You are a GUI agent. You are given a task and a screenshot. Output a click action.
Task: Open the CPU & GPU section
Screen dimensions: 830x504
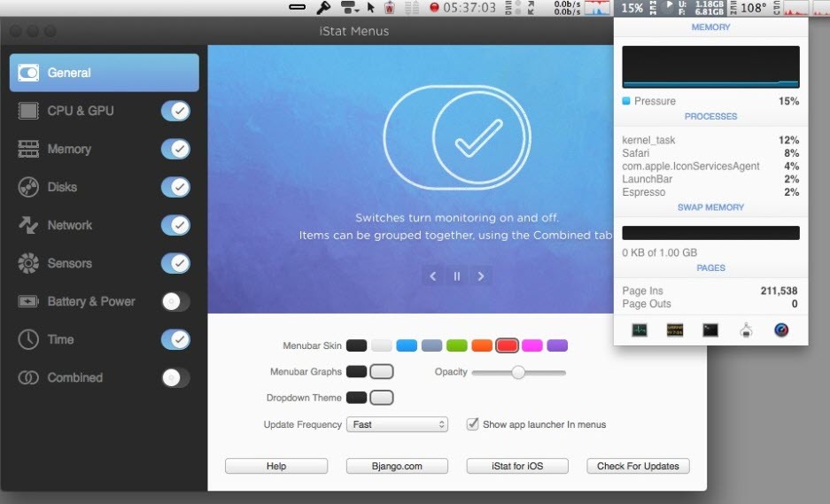[81, 111]
